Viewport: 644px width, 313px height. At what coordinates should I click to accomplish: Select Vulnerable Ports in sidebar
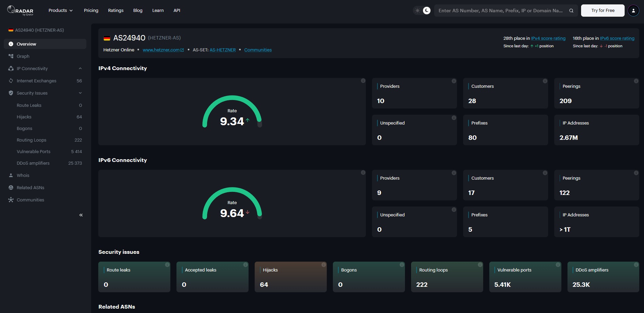click(49, 151)
